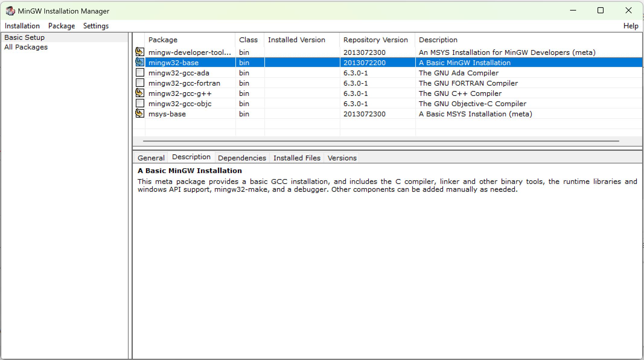
Task: Toggle the mingw32-gcc-fortran checkbox
Action: pyautogui.click(x=140, y=83)
